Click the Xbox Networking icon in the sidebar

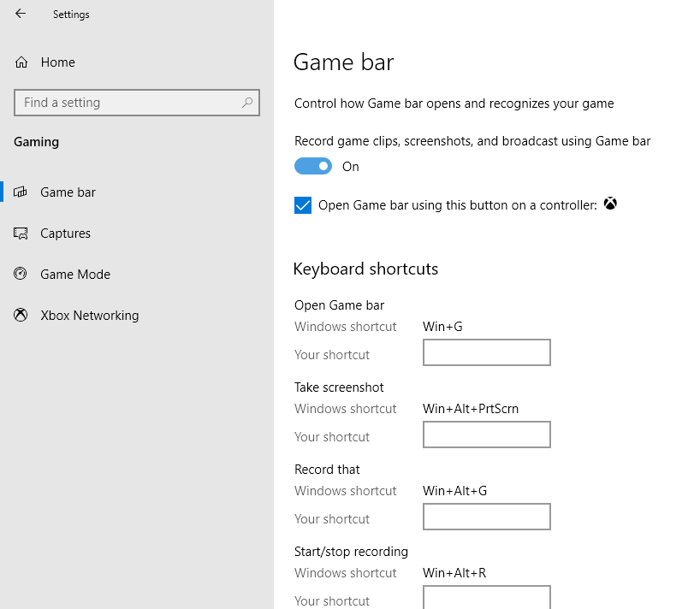pyautogui.click(x=20, y=315)
